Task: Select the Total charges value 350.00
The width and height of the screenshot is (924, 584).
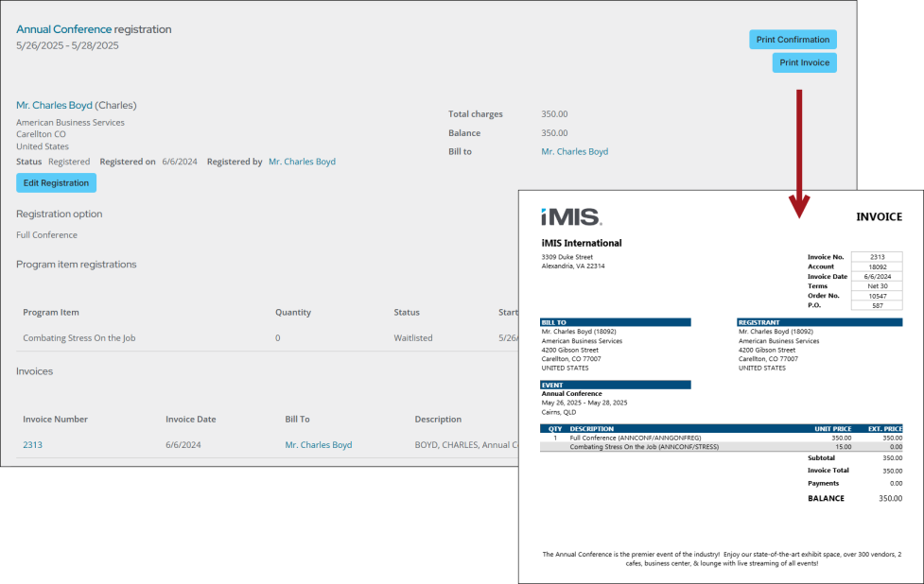Action: pyautogui.click(x=554, y=113)
